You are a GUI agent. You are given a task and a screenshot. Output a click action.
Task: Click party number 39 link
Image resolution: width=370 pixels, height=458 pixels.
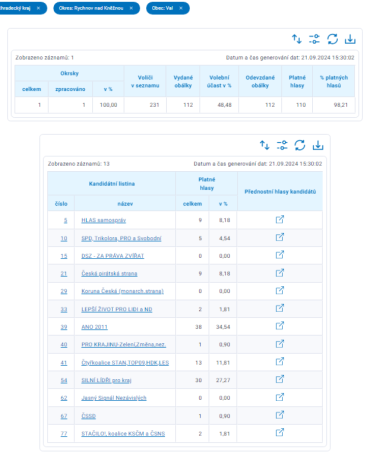[64, 327]
